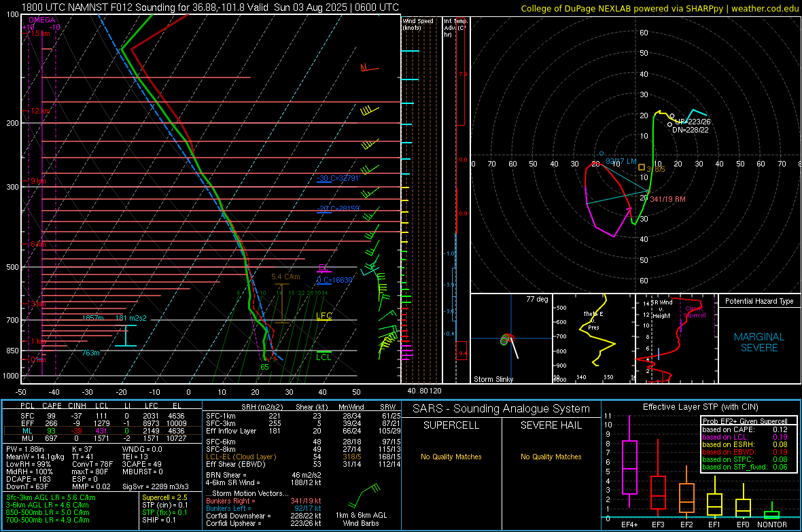This screenshot has height=532, width=802.
Task: Click the LCL-EL (Cloud Layer) row
Action: coord(303,457)
